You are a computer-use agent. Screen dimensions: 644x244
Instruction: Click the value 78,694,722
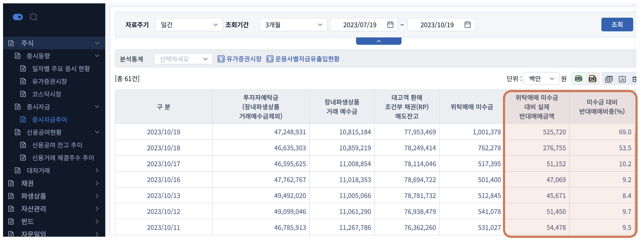[420, 180]
